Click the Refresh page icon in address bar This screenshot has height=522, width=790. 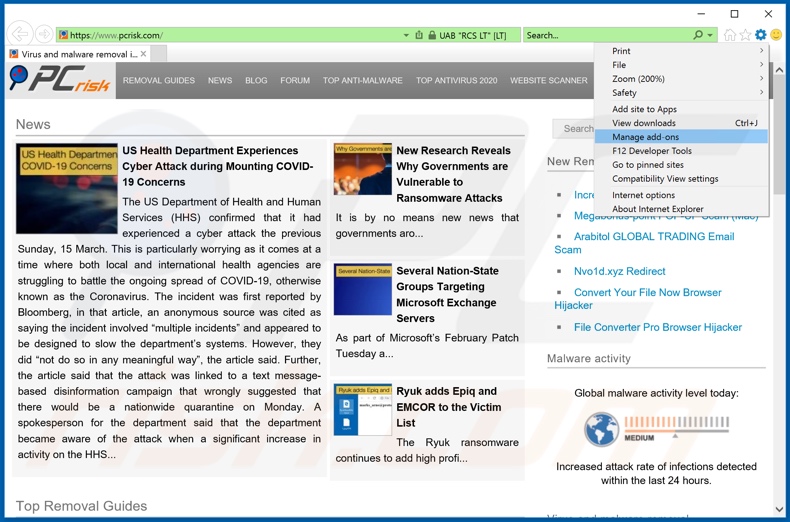(x=419, y=35)
